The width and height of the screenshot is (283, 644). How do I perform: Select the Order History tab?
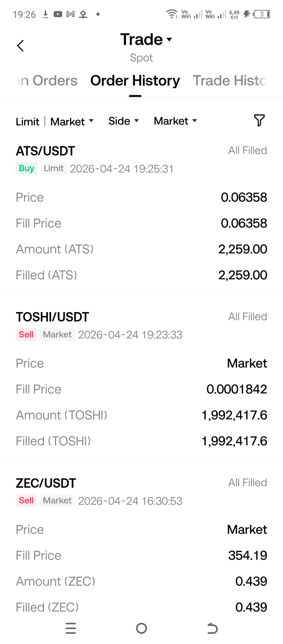[135, 81]
